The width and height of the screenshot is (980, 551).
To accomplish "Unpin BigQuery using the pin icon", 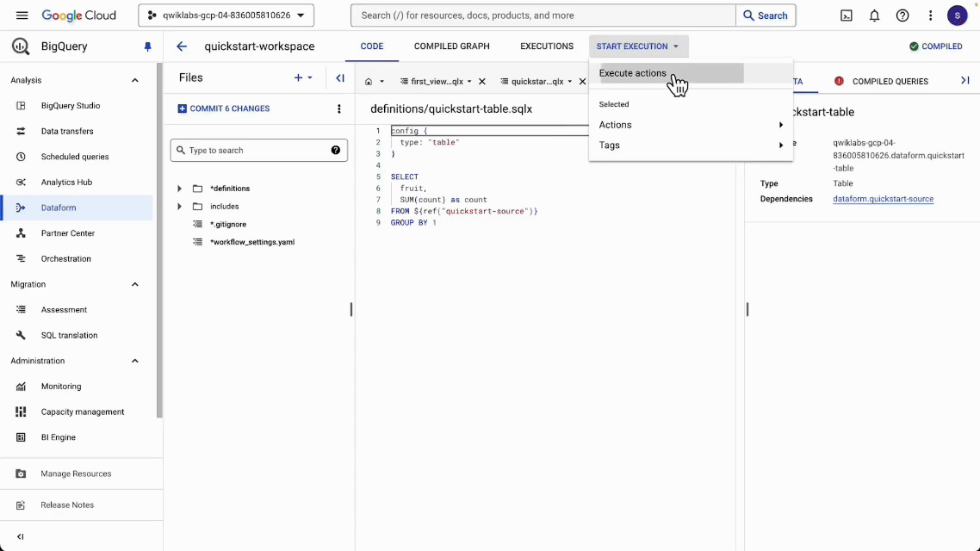I will tap(147, 46).
